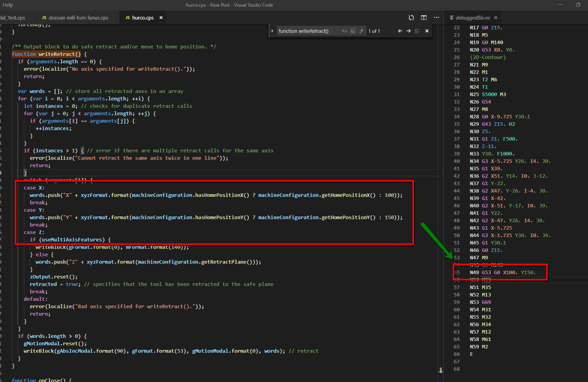Image resolution: width=588 pixels, height=382 pixels.
Task: Click the 'case Y:' line in code
Action: click(34, 210)
